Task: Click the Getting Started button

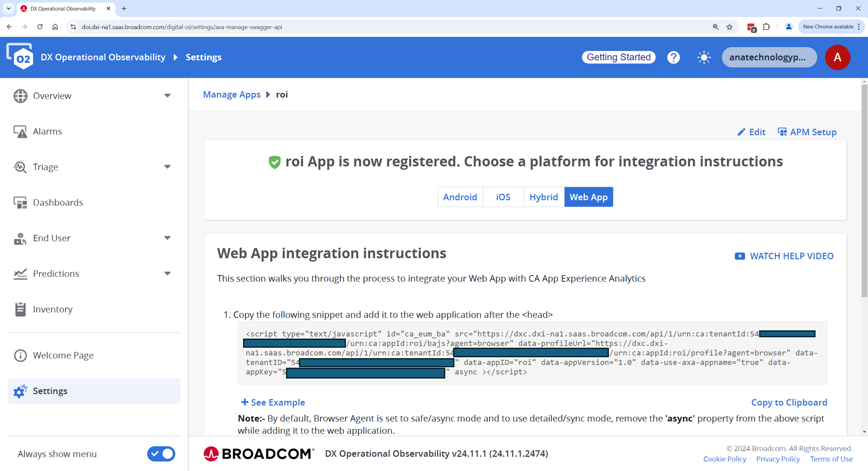Action: pos(618,57)
